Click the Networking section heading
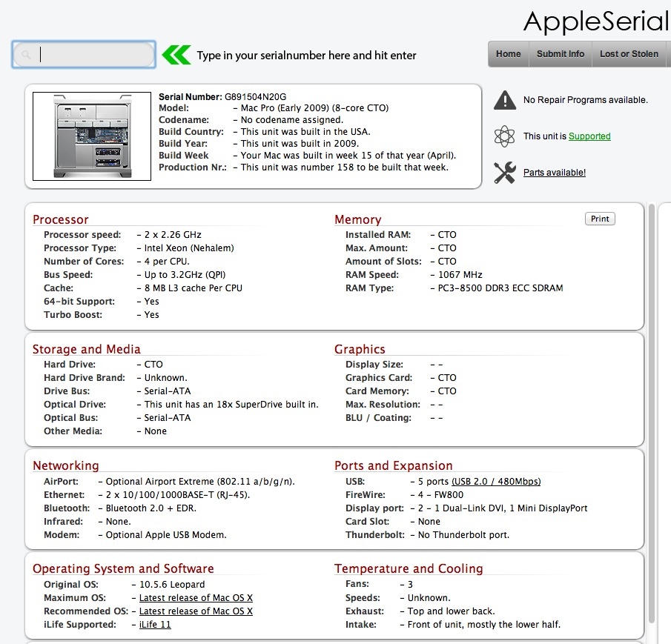Viewport: 671px width, 644px height. [x=66, y=465]
